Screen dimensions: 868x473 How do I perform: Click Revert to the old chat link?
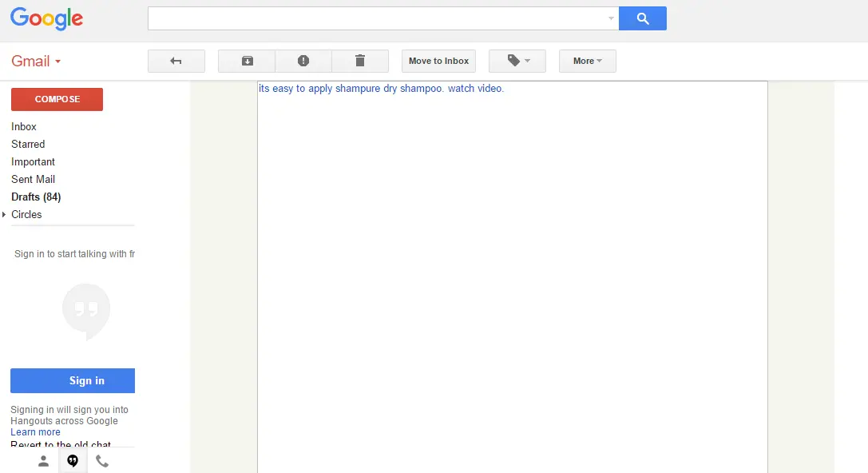point(61,444)
